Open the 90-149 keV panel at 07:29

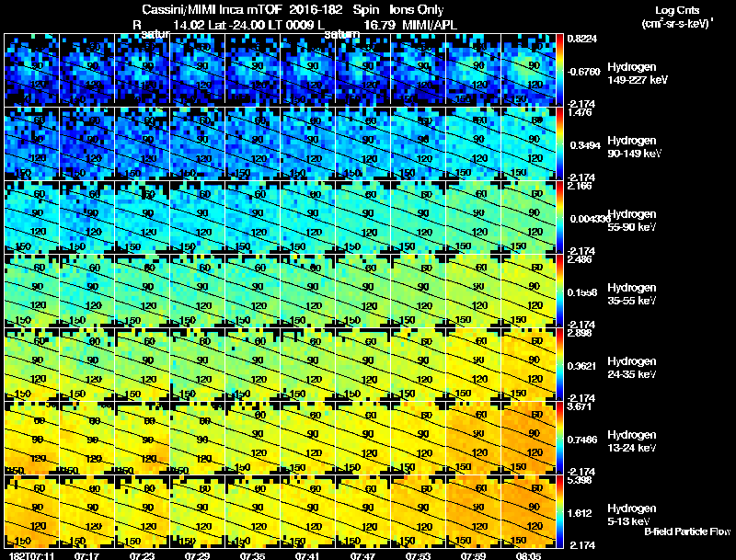(x=197, y=143)
